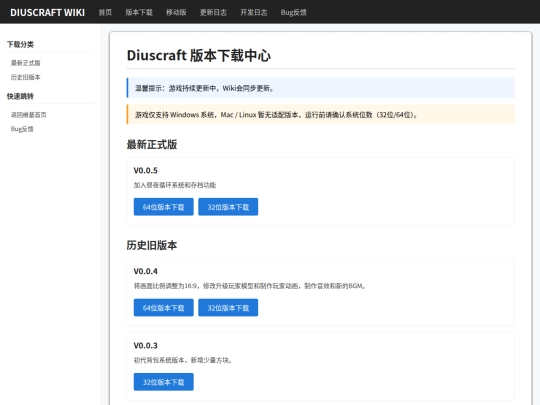Screen dimensions: 540x405
Task: Download V0.0.4 64位版本
Action: click(164, 308)
